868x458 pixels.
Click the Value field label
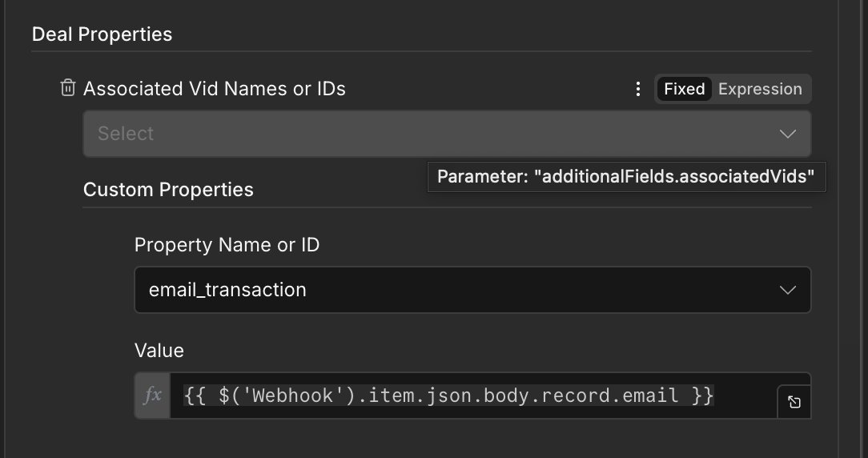coord(159,351)
